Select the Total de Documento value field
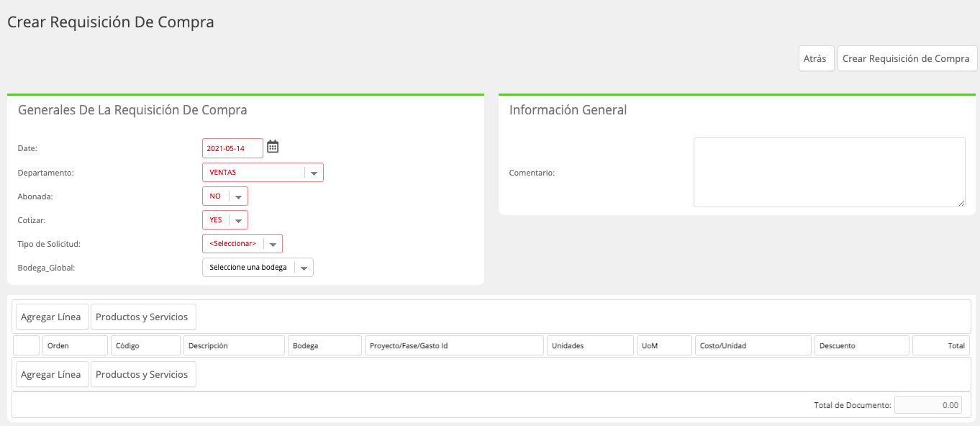This screenshot has width=980, height=426. [x=928, y=405]
